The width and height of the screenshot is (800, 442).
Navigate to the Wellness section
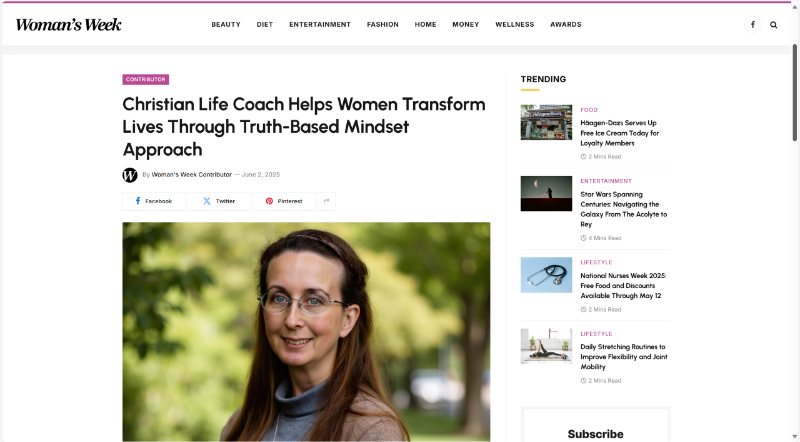click(514, 24)
